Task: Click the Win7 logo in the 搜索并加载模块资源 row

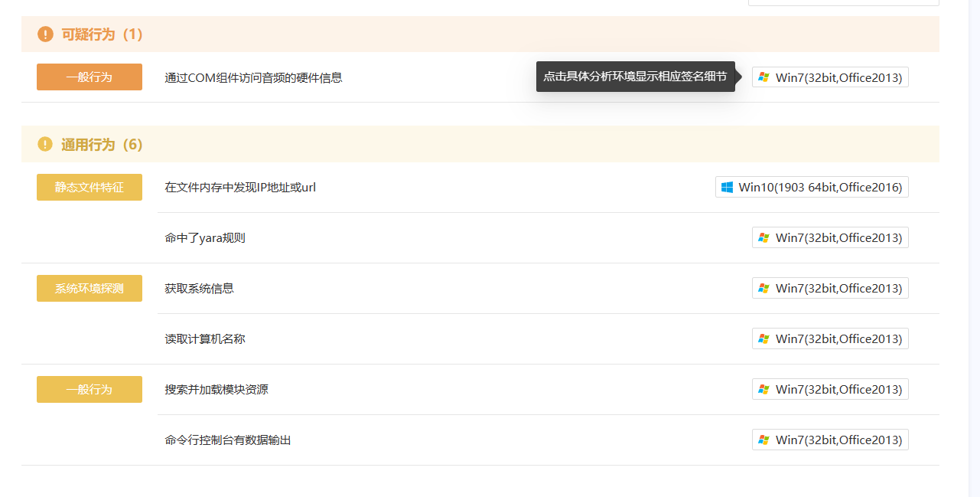Action: coord(763,390)
